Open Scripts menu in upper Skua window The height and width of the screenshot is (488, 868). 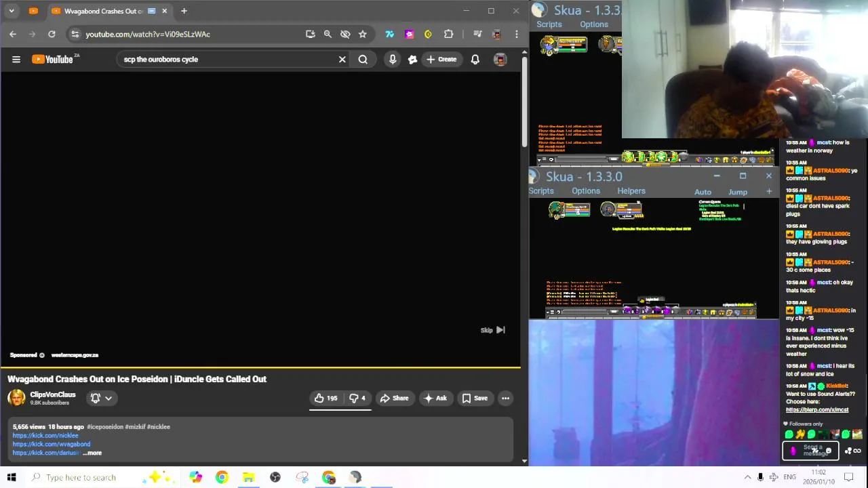tap(549, 24)
